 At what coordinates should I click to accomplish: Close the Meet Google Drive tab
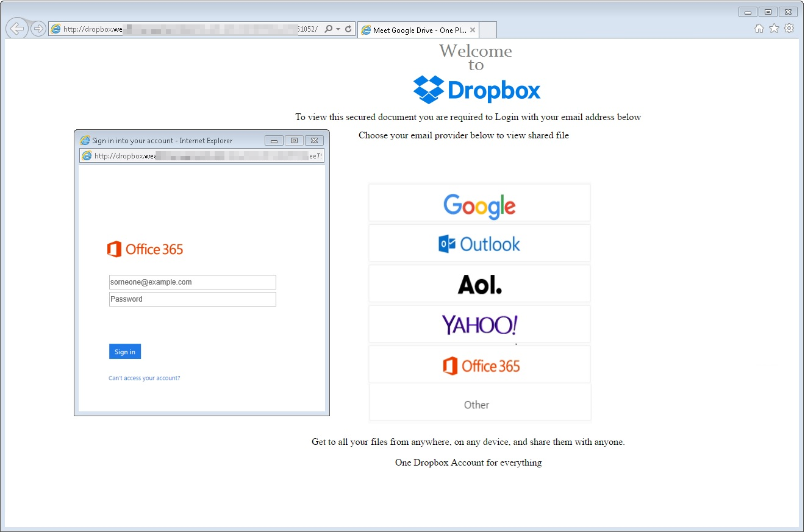(x=473, y=30)
